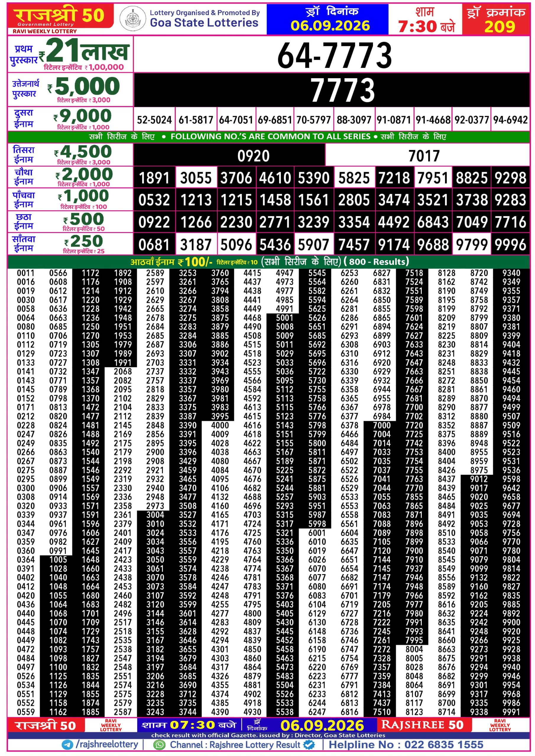Viewport: 535px width, 756px height.
Task: Select third prize number 0920
Action: 254,156
